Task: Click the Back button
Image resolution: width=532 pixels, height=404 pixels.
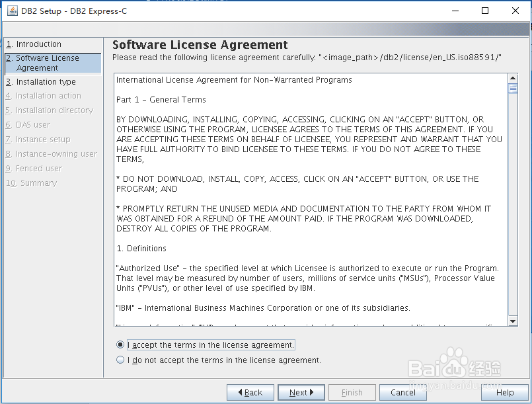Action: [250, 393]
